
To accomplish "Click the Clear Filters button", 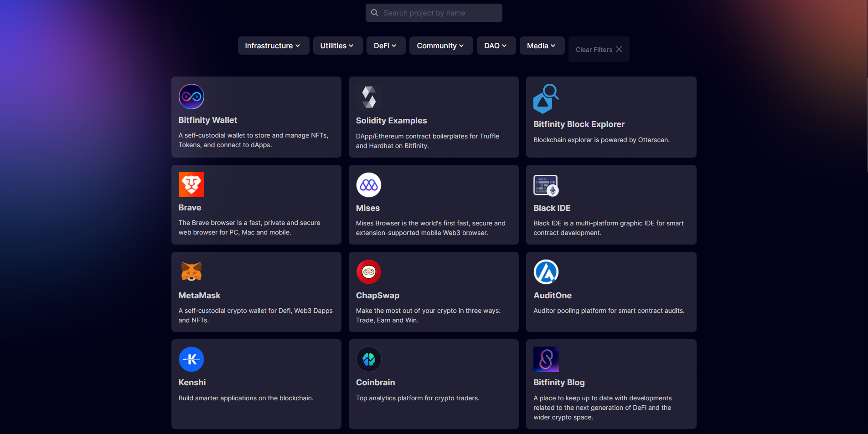I will click(x=599, y=49).
